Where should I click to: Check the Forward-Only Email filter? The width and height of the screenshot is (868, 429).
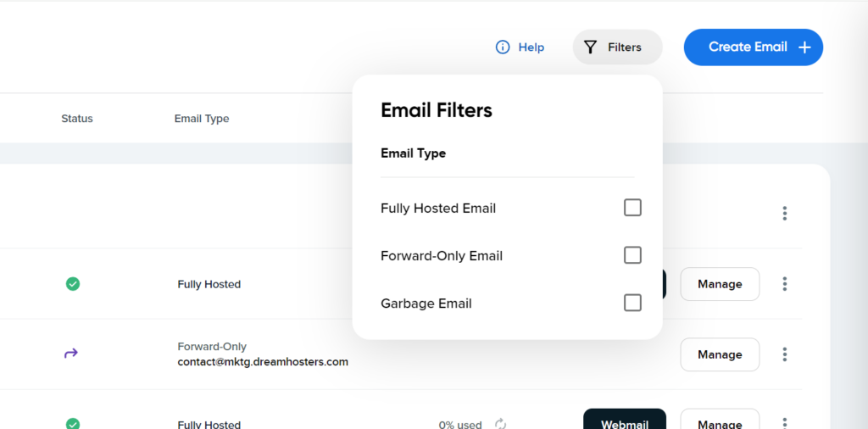pyautogui.click(x=632, y=255)
